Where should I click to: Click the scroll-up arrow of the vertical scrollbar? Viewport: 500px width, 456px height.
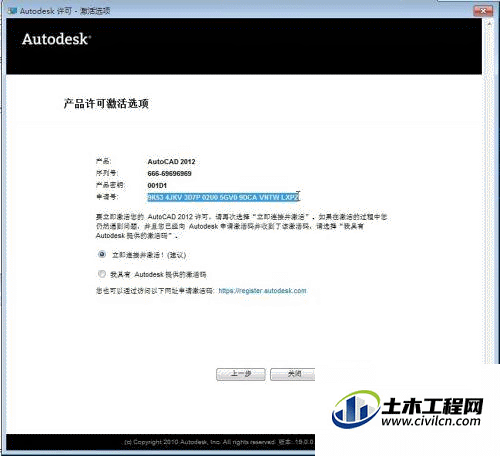tap(489, 24)
